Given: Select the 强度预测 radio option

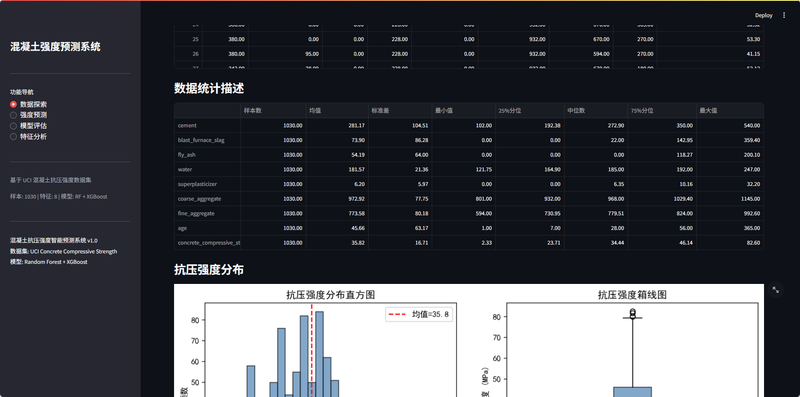Looking at the screenshot, I should coord(29,115).
